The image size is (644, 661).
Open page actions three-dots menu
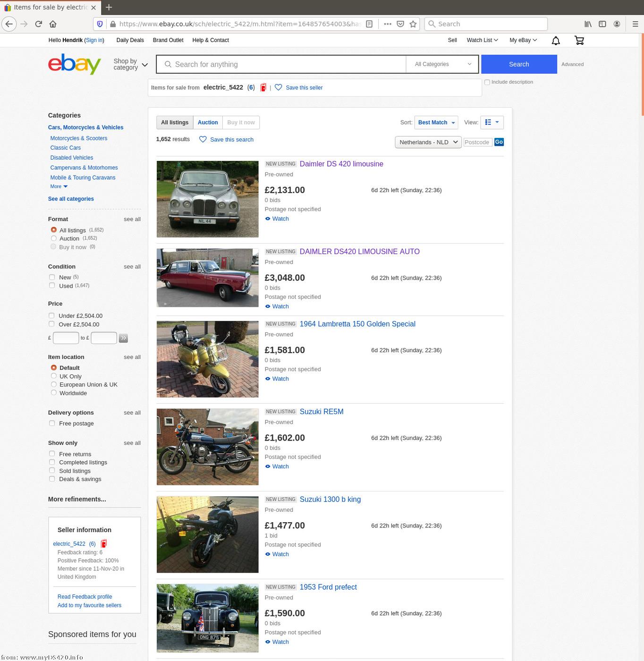(x=388, y=24)
